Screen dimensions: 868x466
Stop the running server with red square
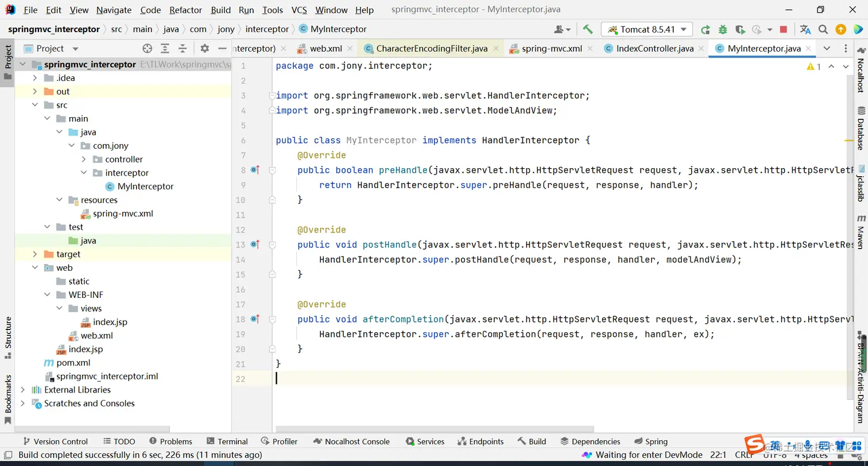(x=784, y=29)
